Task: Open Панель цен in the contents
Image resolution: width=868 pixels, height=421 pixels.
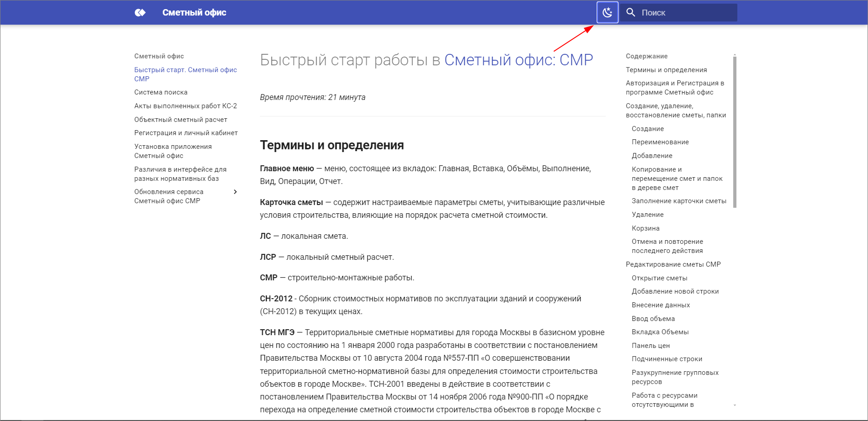Action: [651, 346]
